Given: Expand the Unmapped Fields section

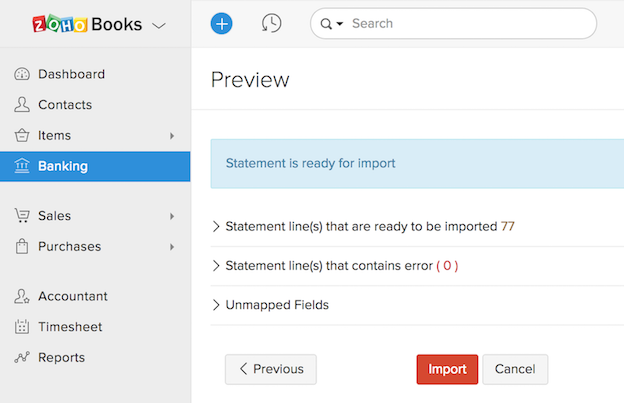Looking at the screenshot, I should tap(216, 305).
